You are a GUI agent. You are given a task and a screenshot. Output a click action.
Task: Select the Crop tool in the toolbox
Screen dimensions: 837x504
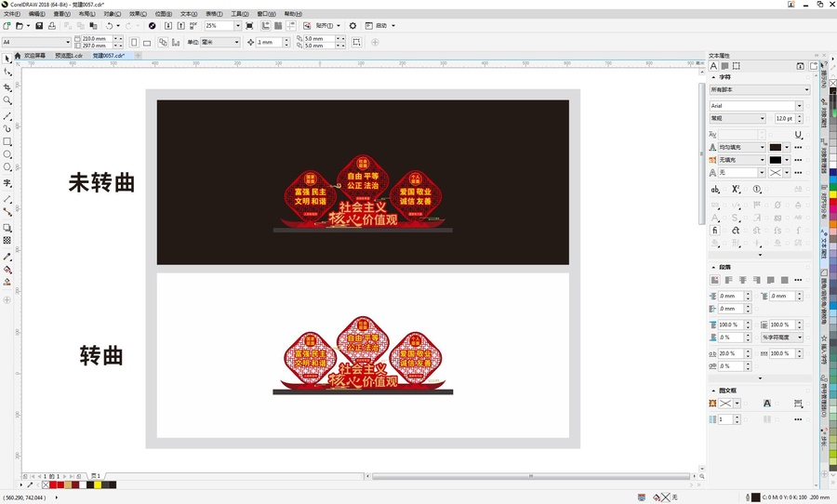click(x=7, y=86)
